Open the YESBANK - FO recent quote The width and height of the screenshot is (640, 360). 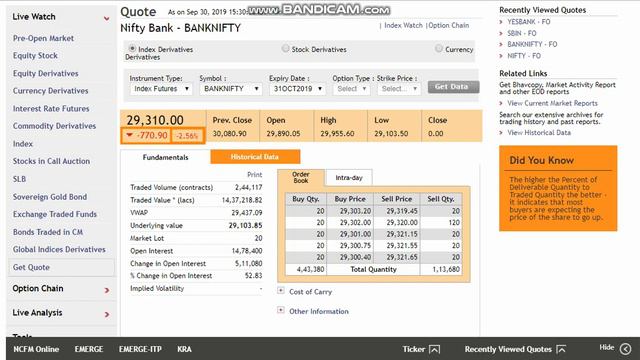[x=529, y=22]
